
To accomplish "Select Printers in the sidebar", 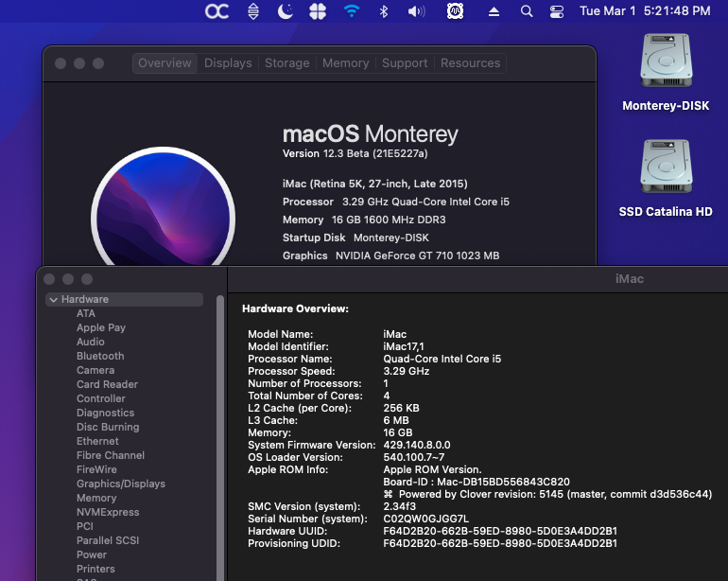I will click(95, 569).
